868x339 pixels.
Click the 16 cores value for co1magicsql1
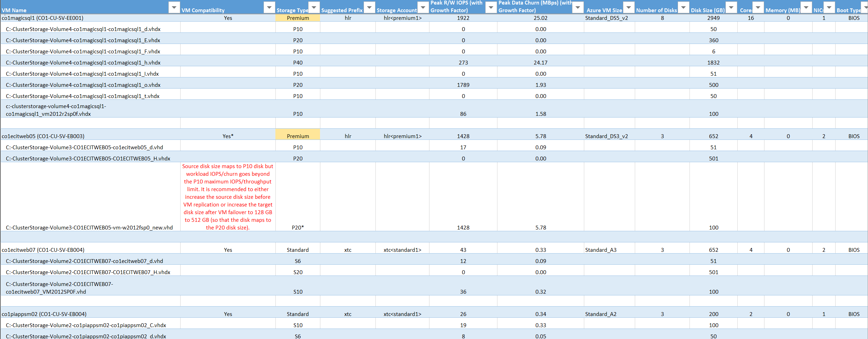751,18
